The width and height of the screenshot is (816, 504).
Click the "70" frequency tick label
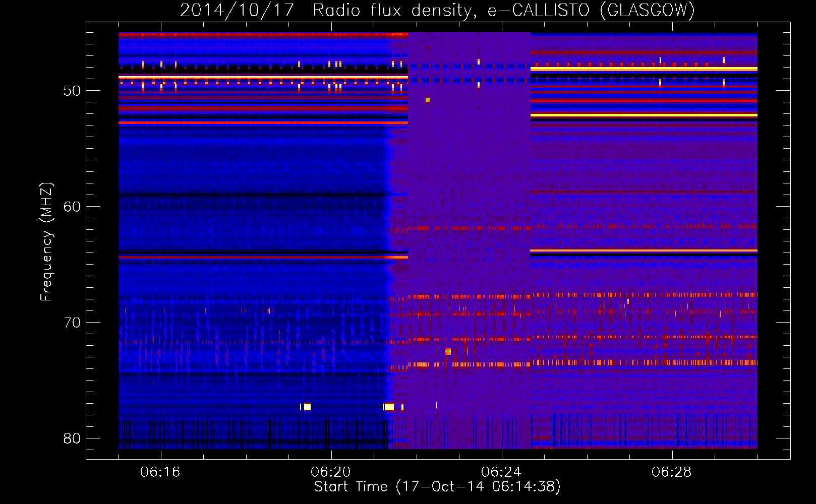pos(72,323)
